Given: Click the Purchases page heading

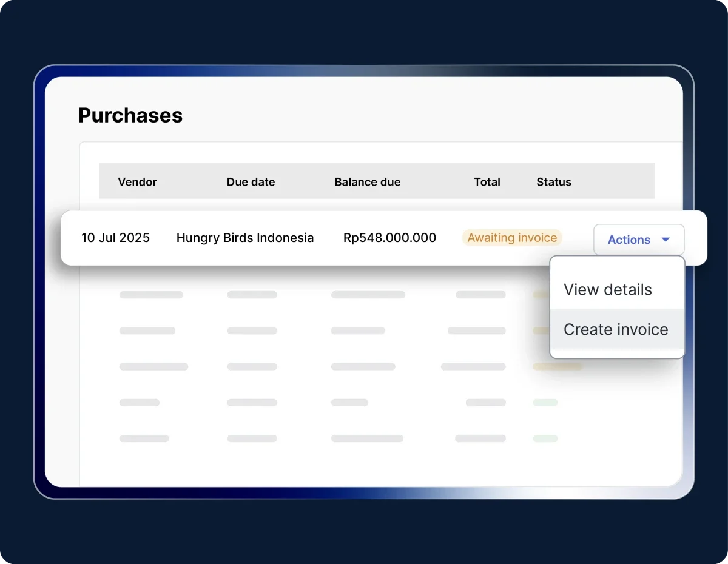Looking at the screenshot, I should [130, 115].
